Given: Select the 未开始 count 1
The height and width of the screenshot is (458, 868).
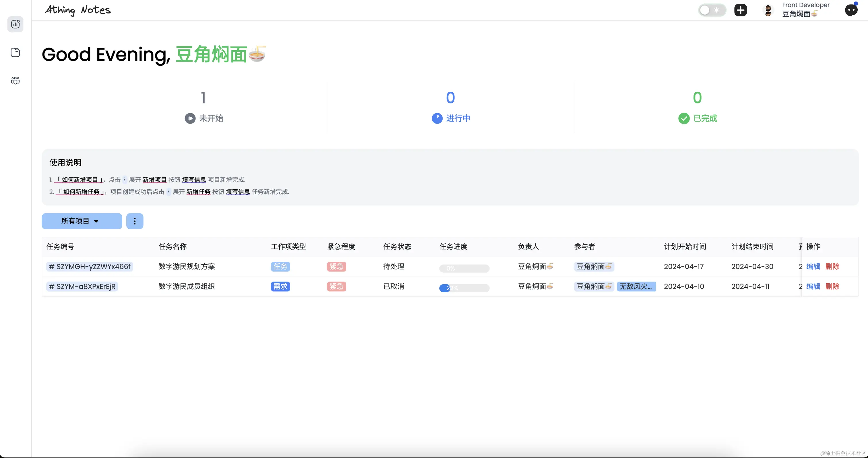Looking at the screenshot, I should [203, 98].
